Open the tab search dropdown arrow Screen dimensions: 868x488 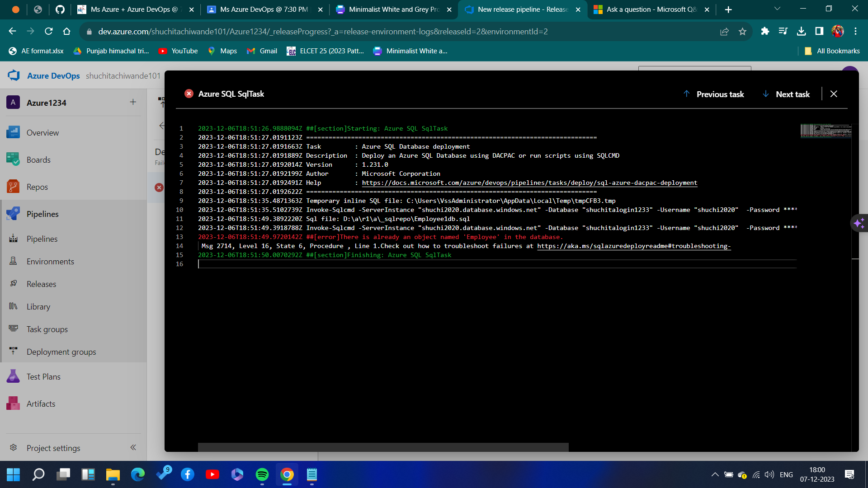[x=777, y=9]
